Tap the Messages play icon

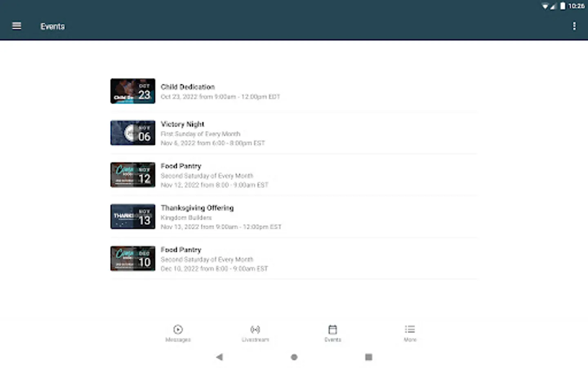click(x=178, y=330)
